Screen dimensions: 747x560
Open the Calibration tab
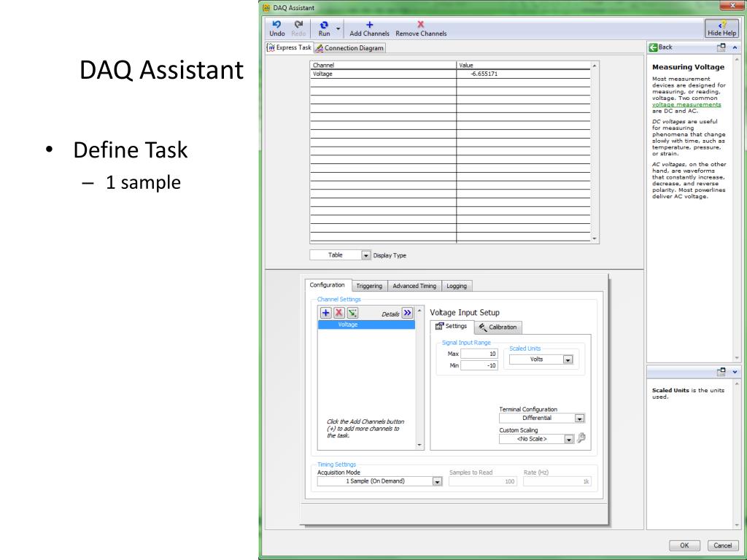[498, 327]
